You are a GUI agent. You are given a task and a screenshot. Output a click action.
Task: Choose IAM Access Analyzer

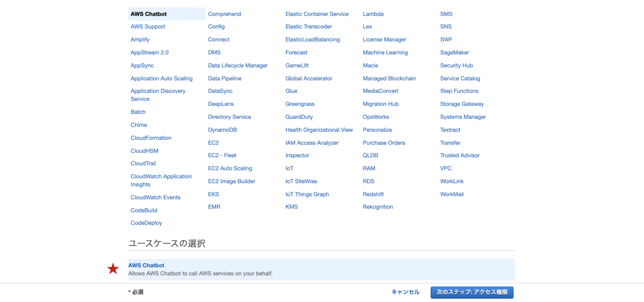click(x=312, y=143)
